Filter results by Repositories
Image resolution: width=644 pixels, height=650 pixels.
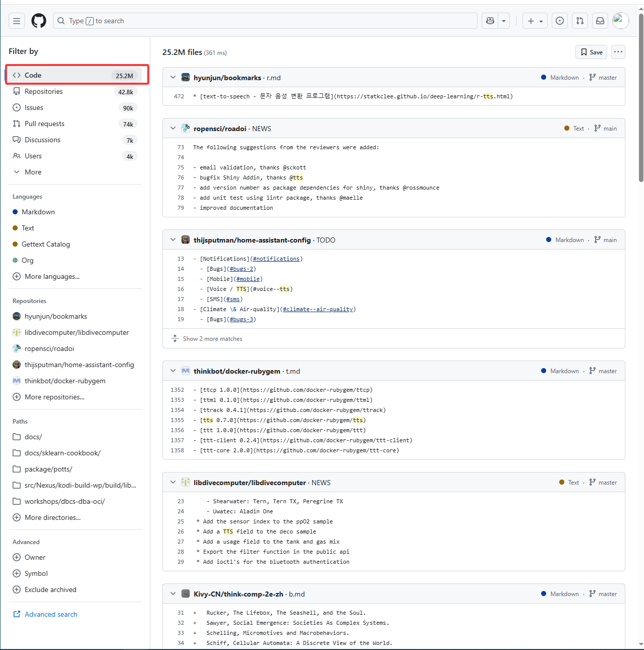[x=44, y=91]
